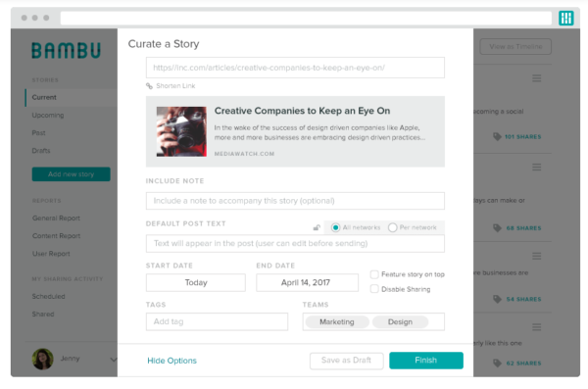This screenshot has height=389, width=588.
Task: Open the User Report
Action: click(51, 254)
